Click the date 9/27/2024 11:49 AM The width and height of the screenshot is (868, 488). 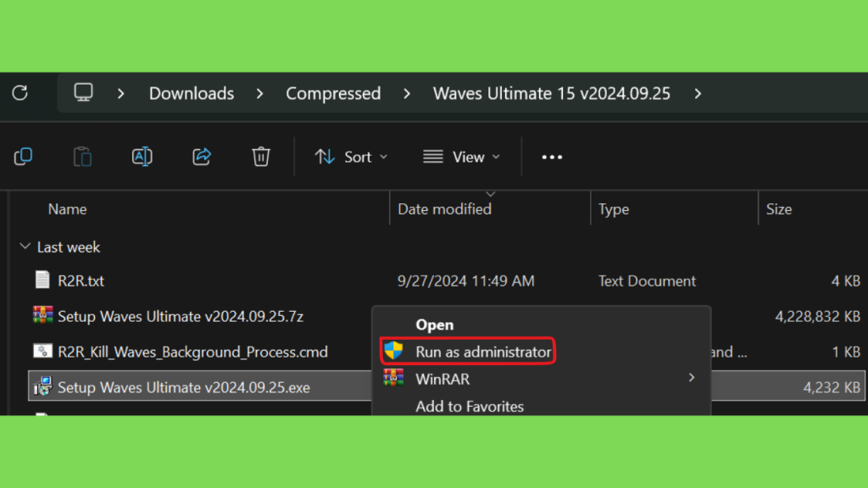point(466,281)
